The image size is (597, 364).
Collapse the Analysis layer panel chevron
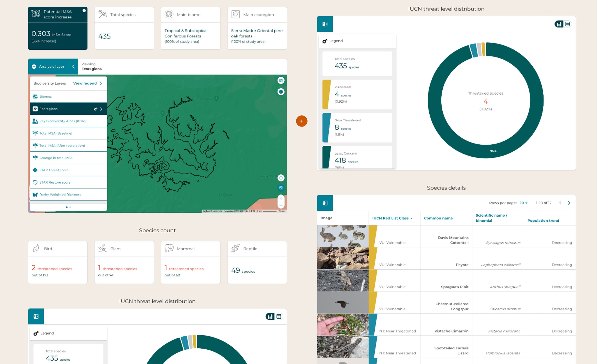pos(73,66)
